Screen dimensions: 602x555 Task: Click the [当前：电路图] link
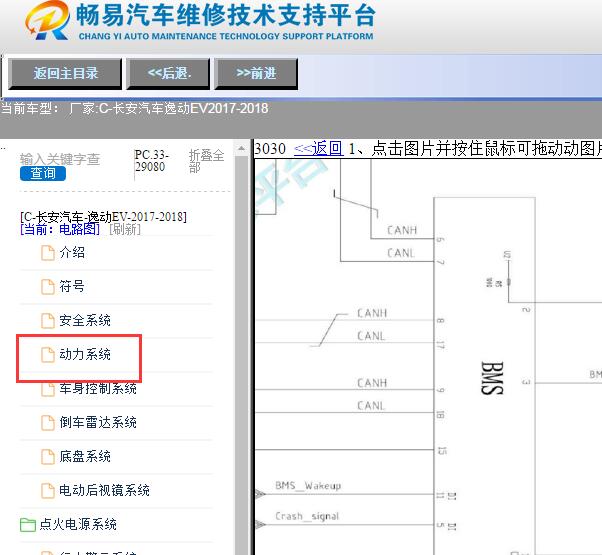[x=60, y=230]
